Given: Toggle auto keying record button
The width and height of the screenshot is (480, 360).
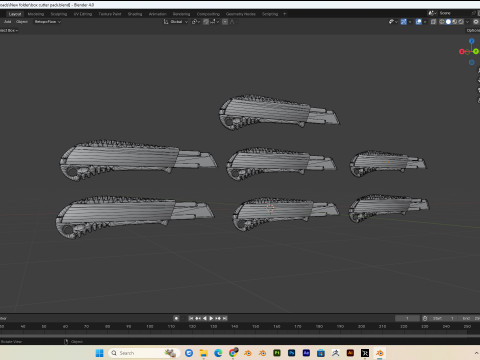Looking at the screenshot, I should [176, 318].
